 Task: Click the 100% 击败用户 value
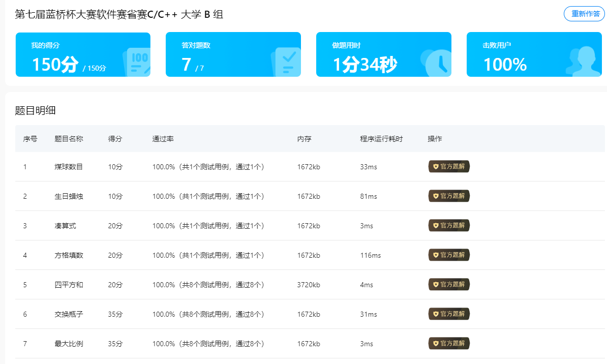(505, 65)
